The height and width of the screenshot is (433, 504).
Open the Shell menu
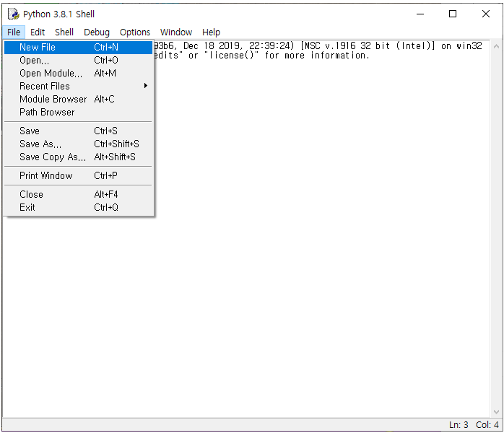tap(64, 32)
